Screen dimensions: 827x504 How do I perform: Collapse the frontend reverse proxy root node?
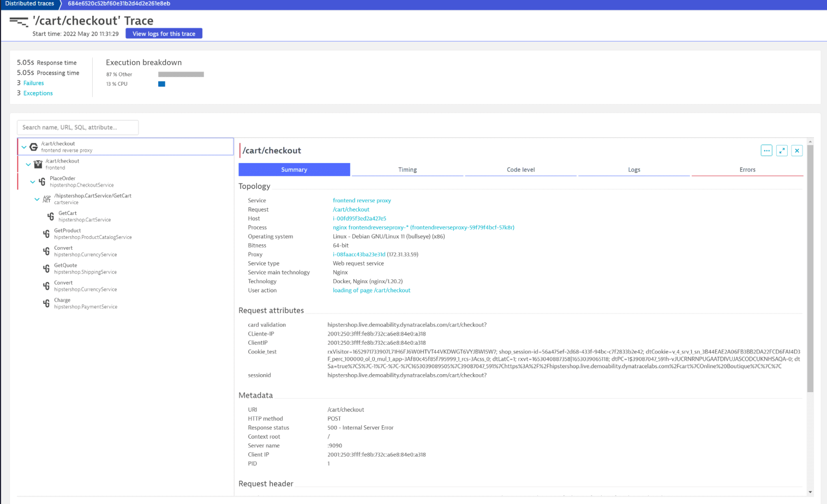click(x=24, y=147)
